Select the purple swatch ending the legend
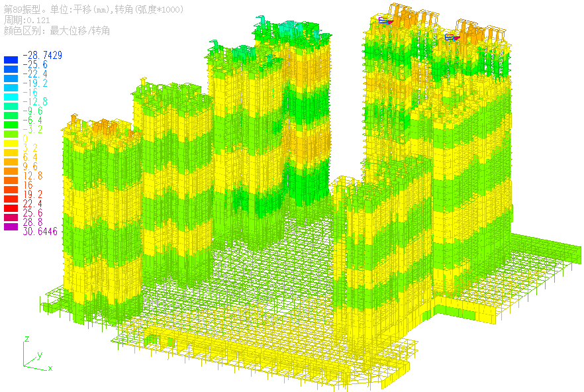 click(x=11, y=226)
